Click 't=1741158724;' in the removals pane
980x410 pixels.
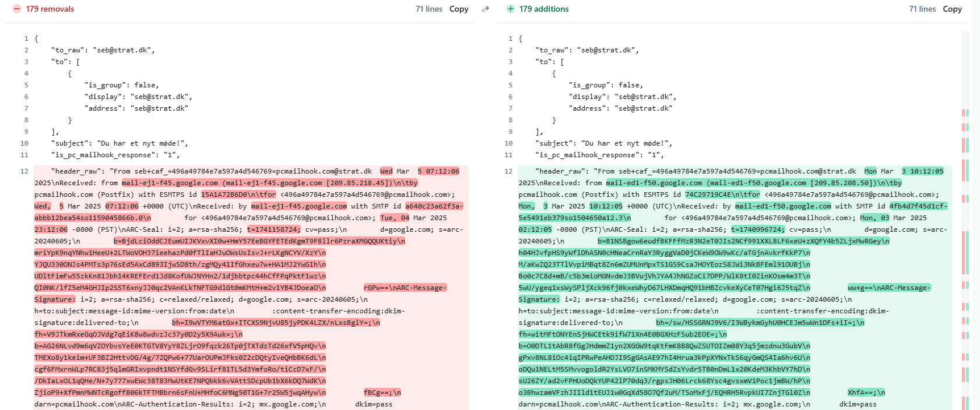274,229
